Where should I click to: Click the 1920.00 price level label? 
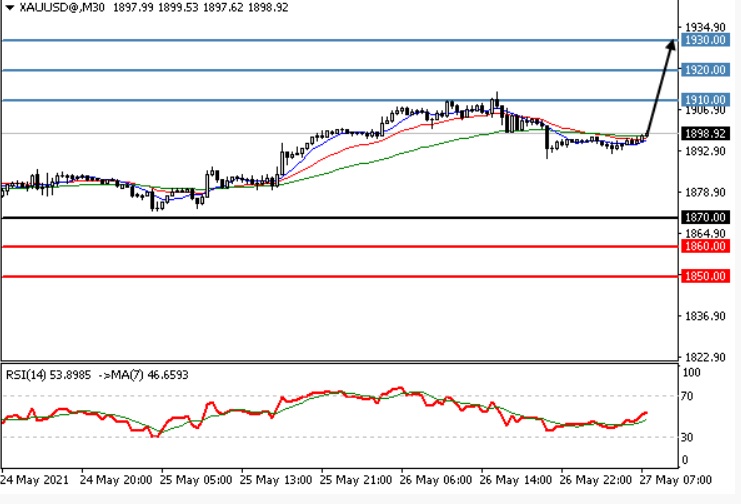705,70
